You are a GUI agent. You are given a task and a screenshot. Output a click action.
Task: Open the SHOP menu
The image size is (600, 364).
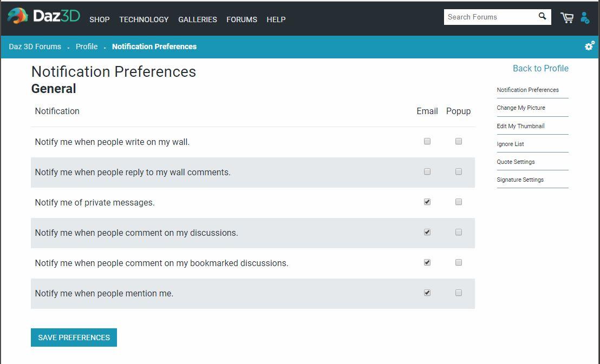[x=100, y=19]
